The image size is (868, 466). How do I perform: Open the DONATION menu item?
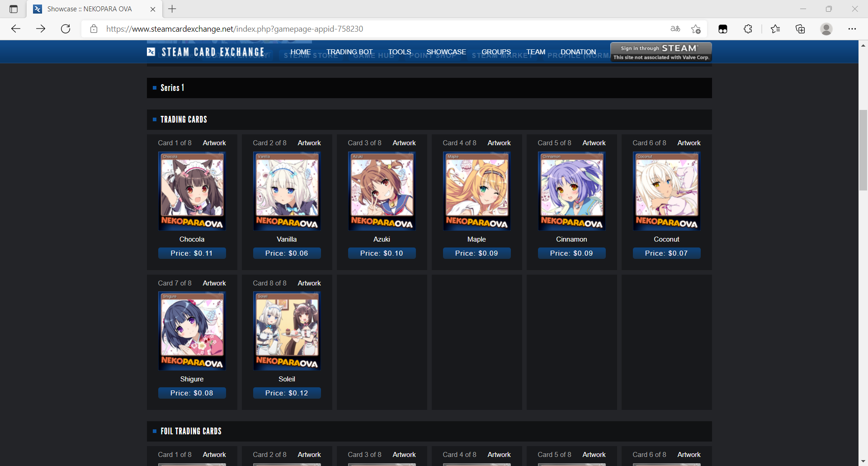pos(578,52)
